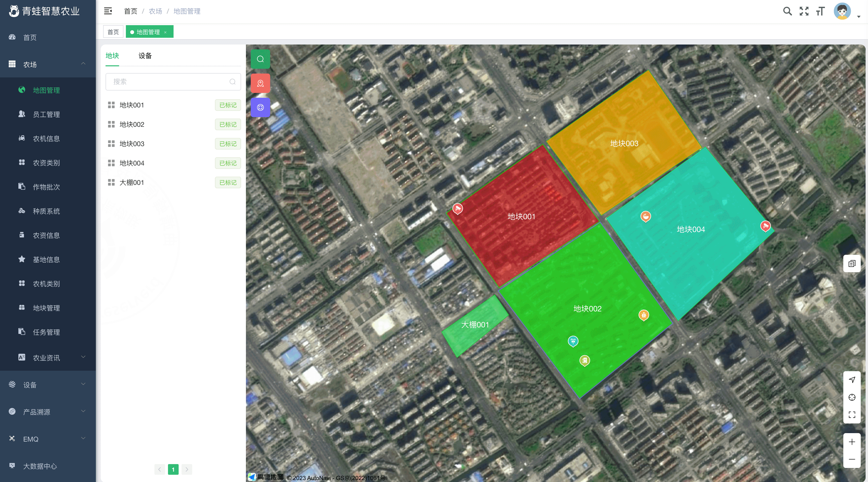Click the orange device marker on 地块004
Screen dimensions: 868x482
(x=646, y=217)
